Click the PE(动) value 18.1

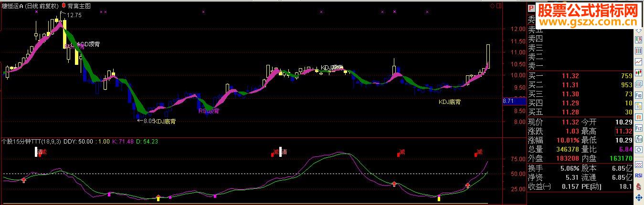[x=626, y=186]
